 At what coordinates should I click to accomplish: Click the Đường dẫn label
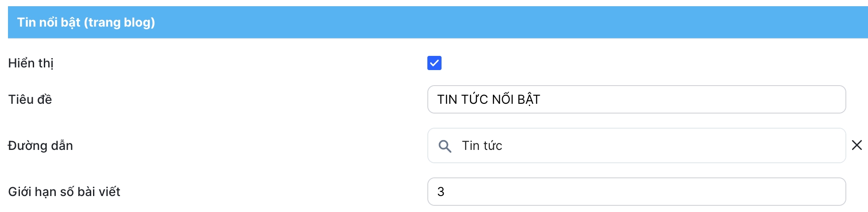pyautogui.click(x=40, y=145)
